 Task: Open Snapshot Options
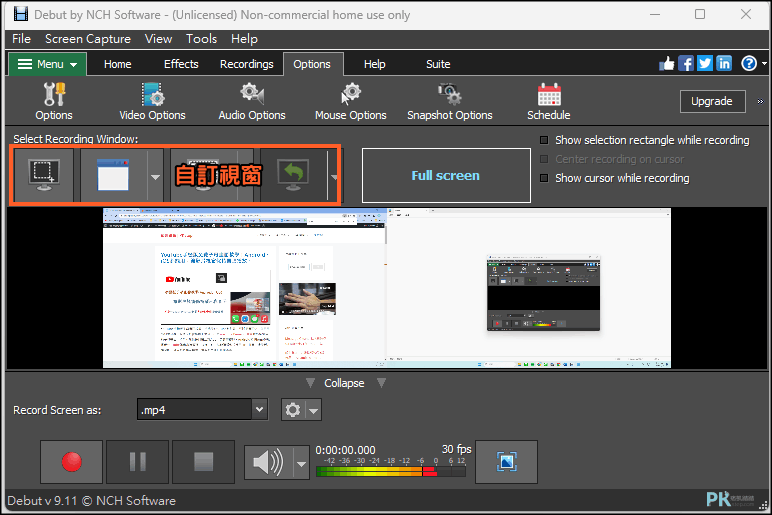450,101
